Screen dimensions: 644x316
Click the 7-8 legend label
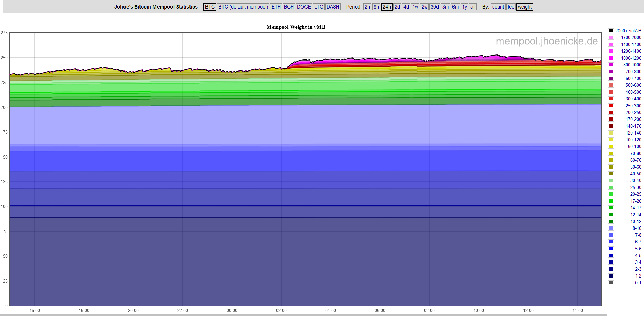pos(638,235)
